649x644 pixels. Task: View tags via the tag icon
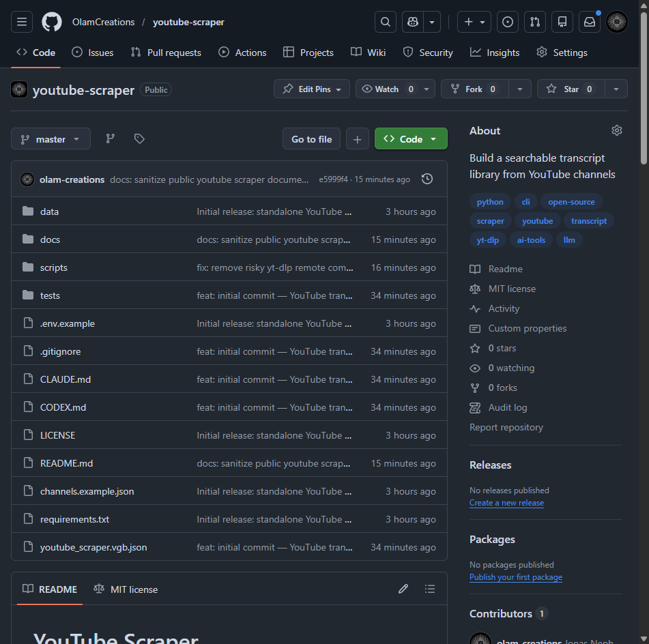pos(139,138)
